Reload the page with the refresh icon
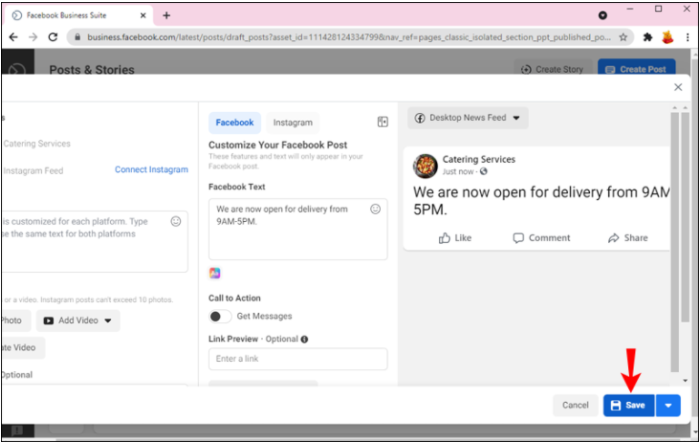This screenshot has width=699, height=446. click(x=53, y=37)
